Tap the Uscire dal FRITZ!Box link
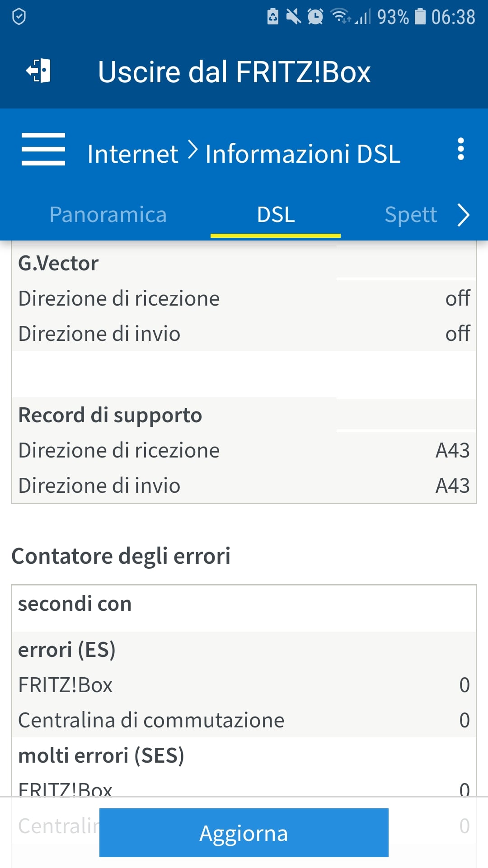Image resolution: width=488 pixels, height=868 pixels. click(x=234, y=72)
